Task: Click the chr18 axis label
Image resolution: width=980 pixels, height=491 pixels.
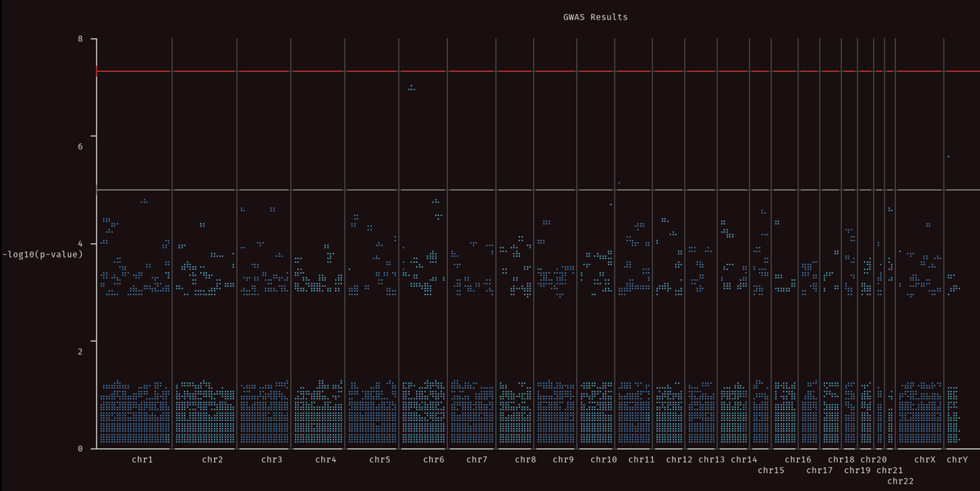Action: [840, 460]
